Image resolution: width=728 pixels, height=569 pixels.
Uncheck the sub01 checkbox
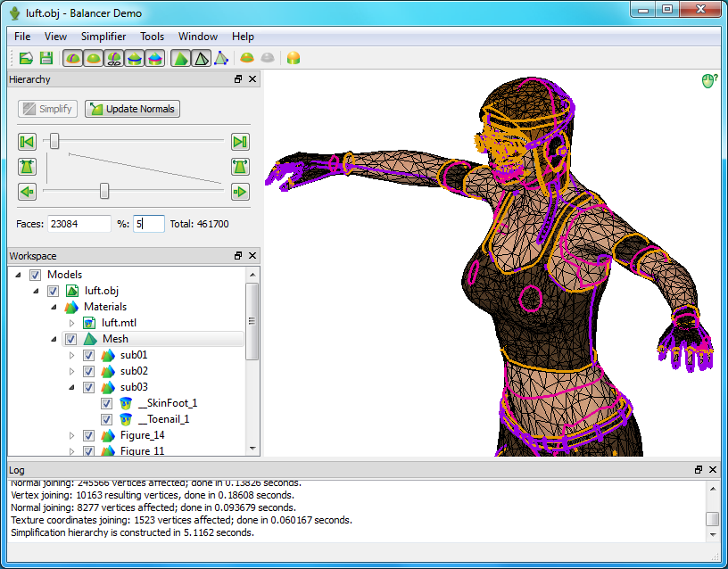88,355
